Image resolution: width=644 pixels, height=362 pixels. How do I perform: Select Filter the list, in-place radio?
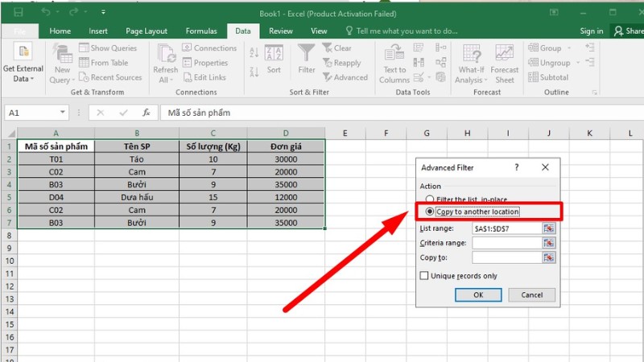click(430, 199)
